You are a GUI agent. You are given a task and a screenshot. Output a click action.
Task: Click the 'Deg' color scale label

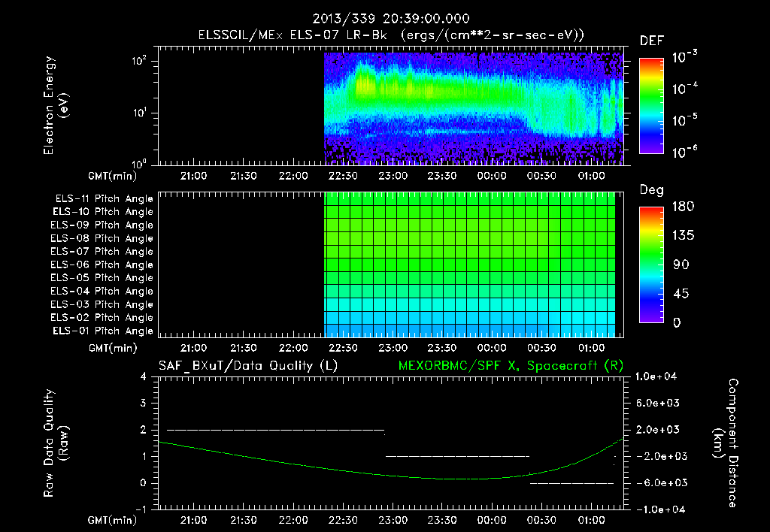652,190
